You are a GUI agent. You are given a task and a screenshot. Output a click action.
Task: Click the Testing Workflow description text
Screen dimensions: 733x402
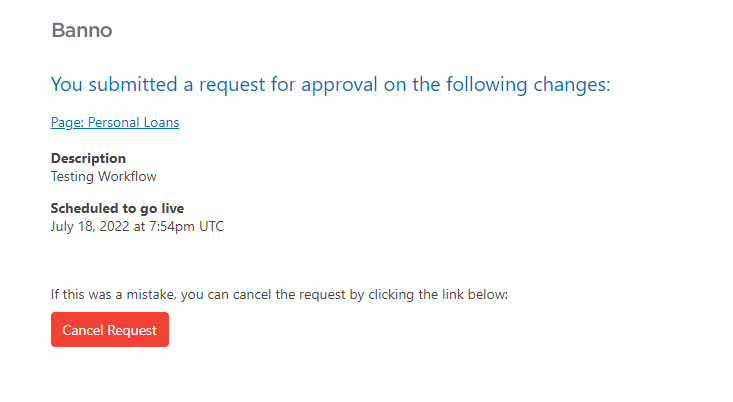pos(103,176)
